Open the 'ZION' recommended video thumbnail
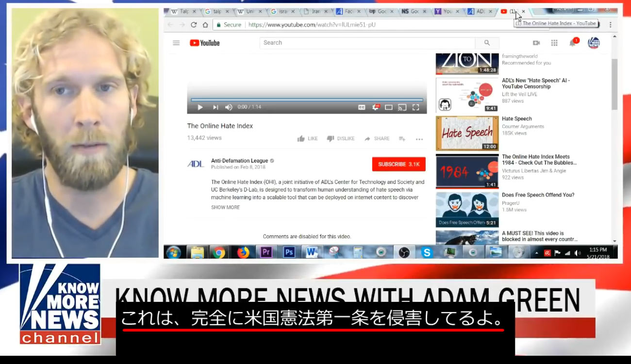Image resolution: width=631 pixels, height=364 pixels. point(467,64)
